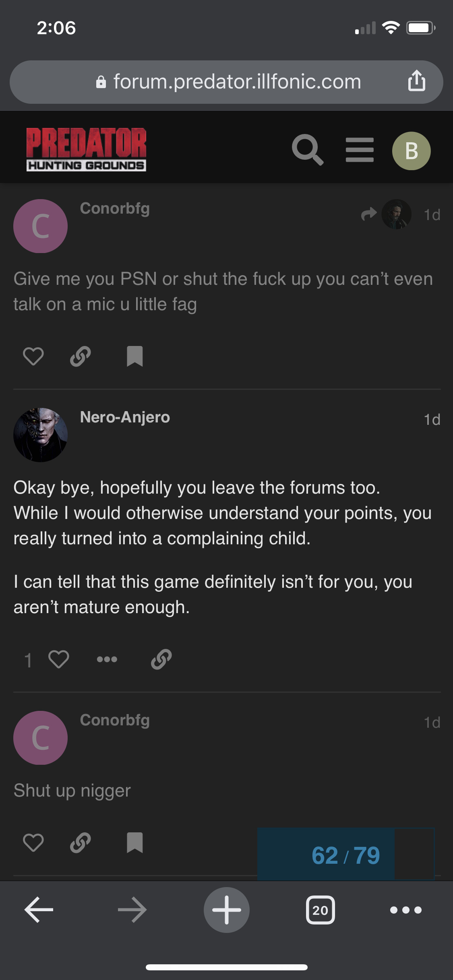Viewport: 453px width, 980px height.
Task: Open the browser three-dot more menu
Action: [405, 910]
